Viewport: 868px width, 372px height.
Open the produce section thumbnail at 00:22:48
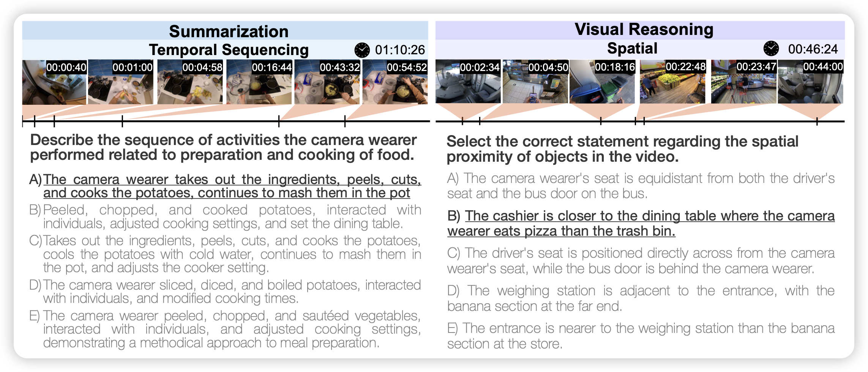(672, 82)
